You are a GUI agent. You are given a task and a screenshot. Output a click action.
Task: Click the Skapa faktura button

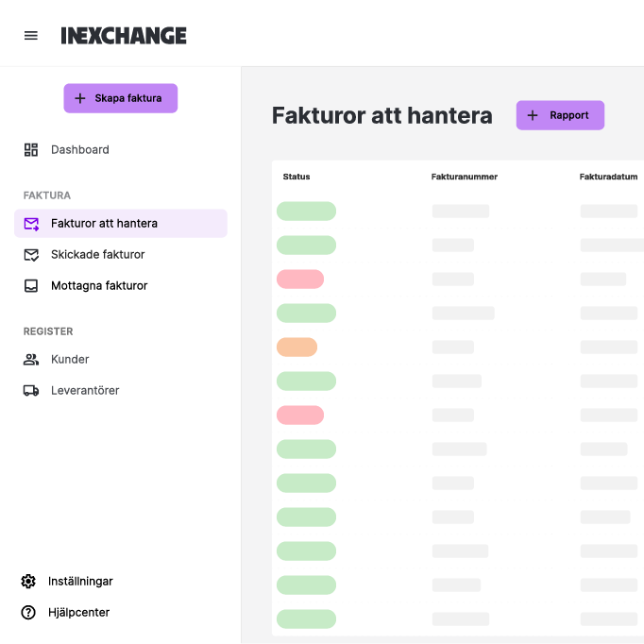pos(120,98)
